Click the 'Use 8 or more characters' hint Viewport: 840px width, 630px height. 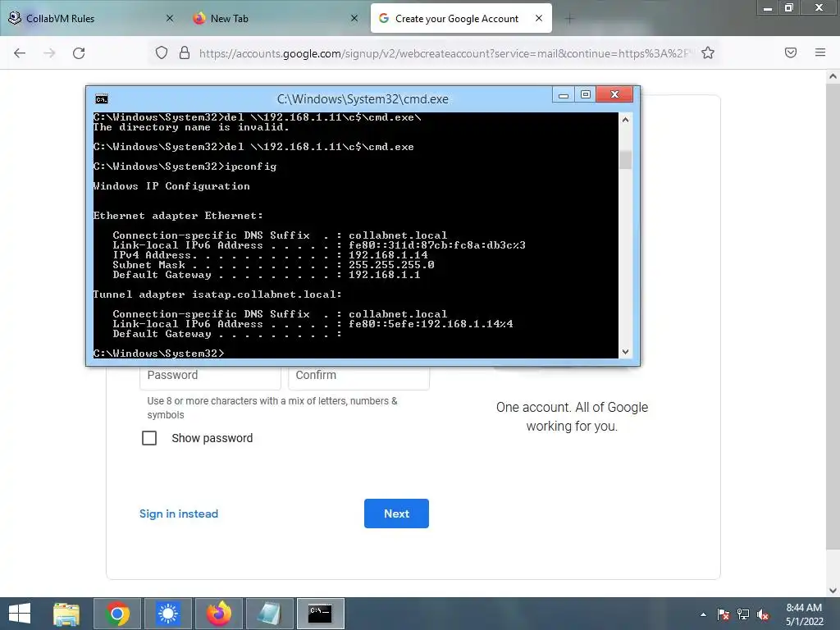[272, 408]
